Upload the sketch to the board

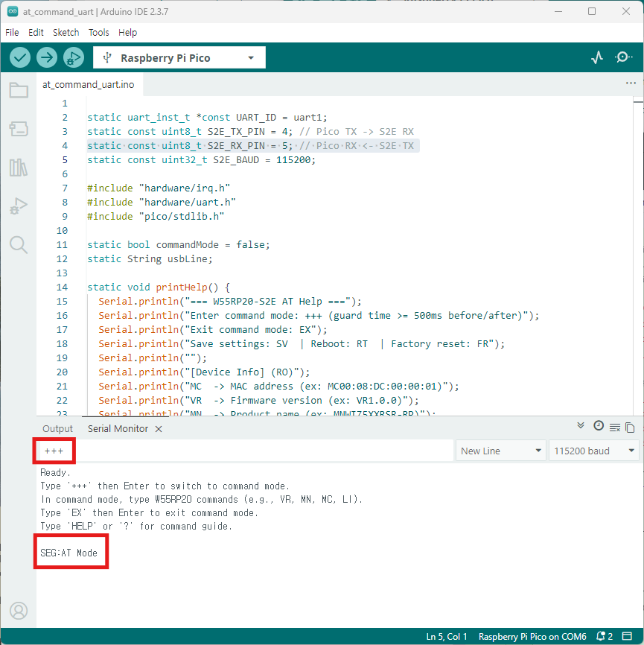tap(47, 57)
